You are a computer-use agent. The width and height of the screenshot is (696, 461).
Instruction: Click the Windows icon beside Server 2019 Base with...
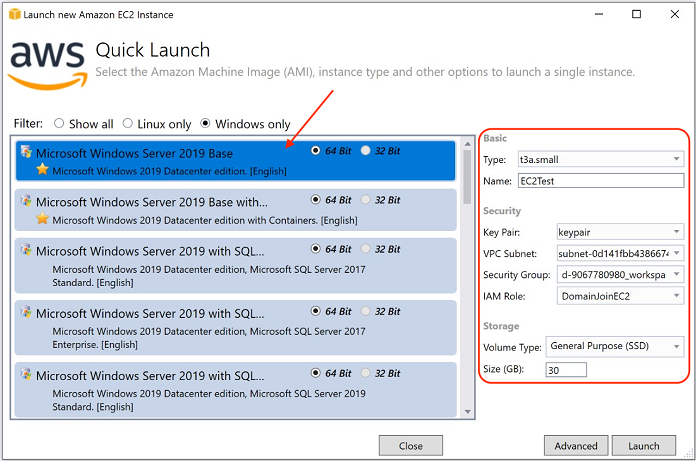point(26,201)
